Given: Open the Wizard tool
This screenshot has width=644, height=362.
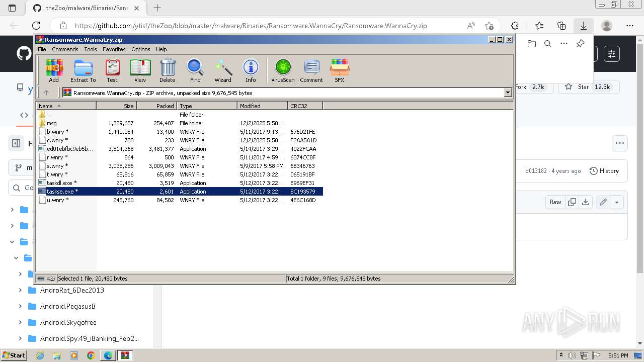Looking at the screenshot, I should (x=223, y=70).
